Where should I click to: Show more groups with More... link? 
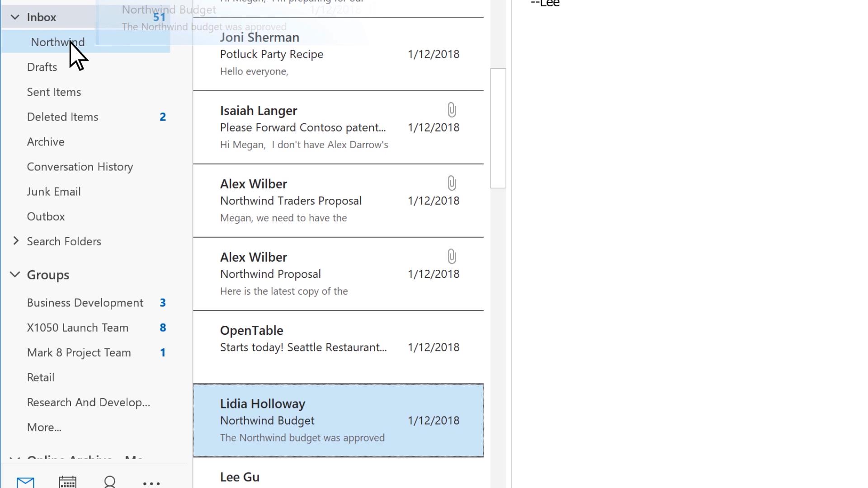point(44,427)
